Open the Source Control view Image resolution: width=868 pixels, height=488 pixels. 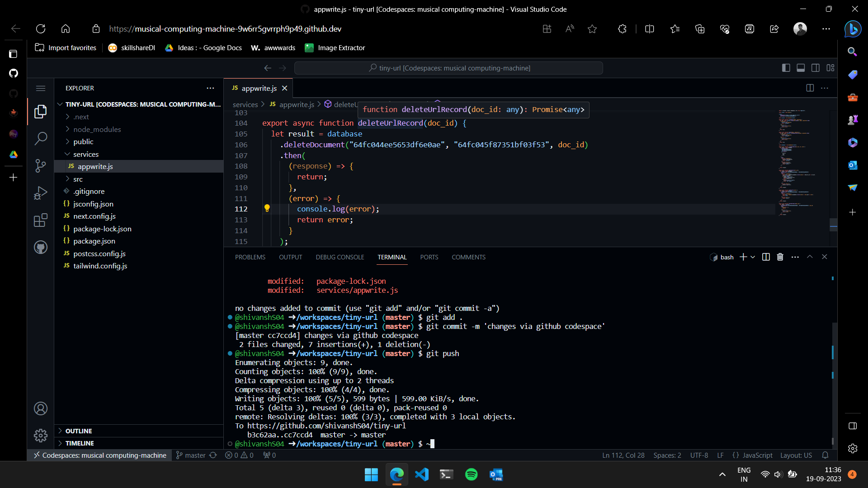click(x=41, y=166)
